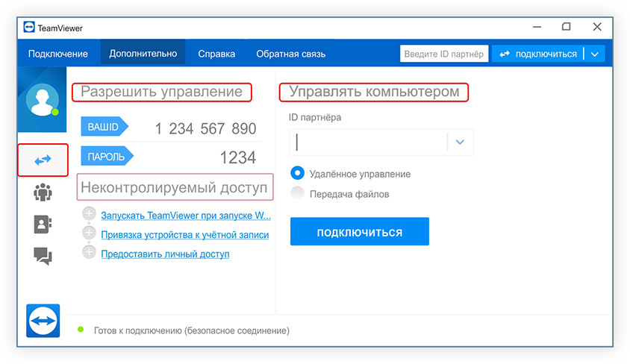Minimize the TeamViewer window
630x364 pixels.
tap(537, 27)
